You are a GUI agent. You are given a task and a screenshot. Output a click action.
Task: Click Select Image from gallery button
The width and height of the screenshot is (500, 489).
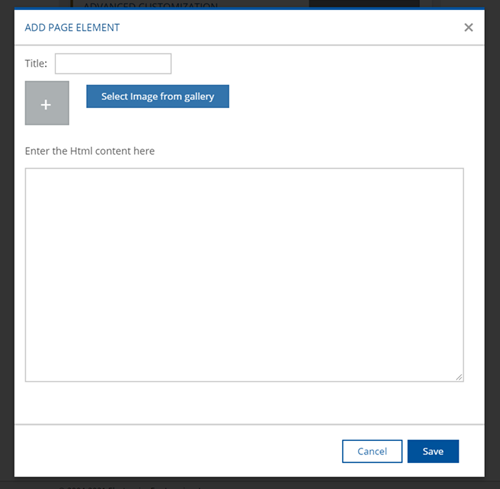[158, 96]
